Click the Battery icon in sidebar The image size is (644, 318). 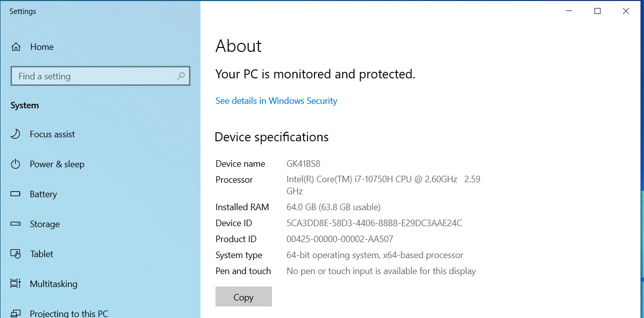coord(15,194)
